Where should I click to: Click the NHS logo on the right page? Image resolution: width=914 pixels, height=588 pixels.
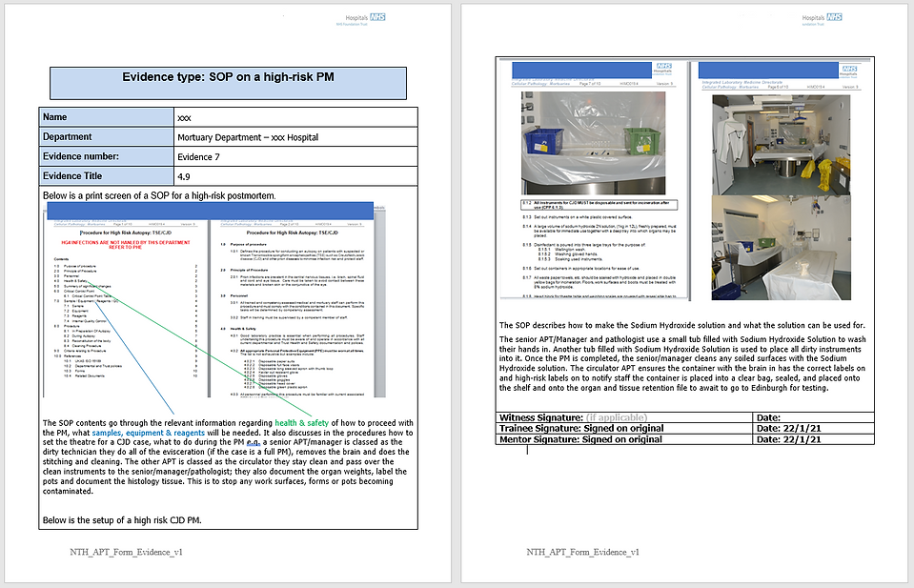834,17
